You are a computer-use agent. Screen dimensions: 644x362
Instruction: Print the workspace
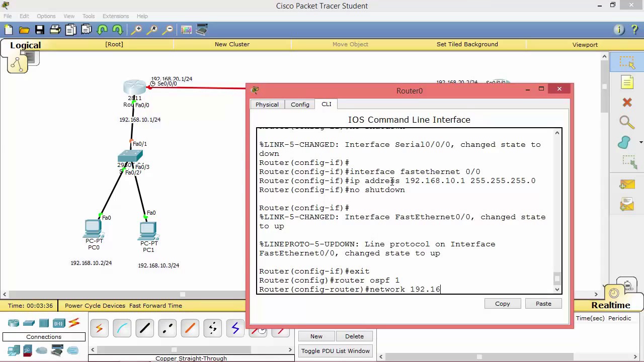point(55,30)
